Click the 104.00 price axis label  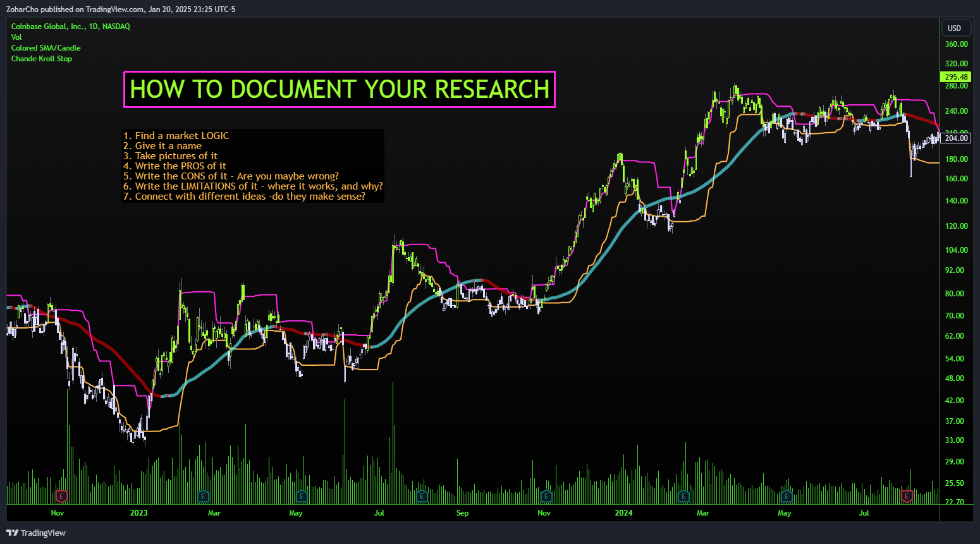click(957, 250)
